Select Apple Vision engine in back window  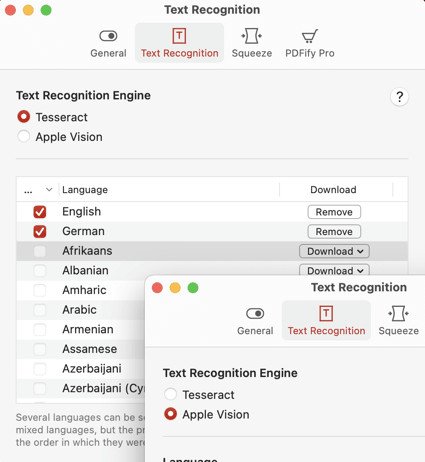[24, 137]
